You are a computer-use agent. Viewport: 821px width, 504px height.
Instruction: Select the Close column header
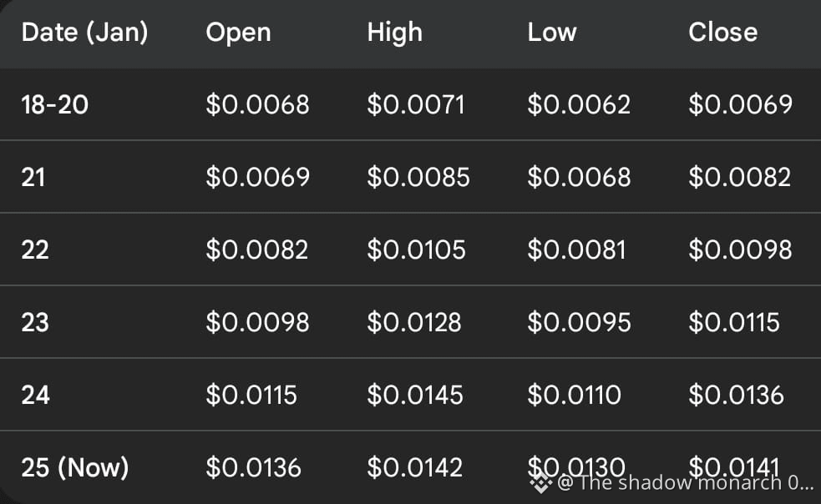(723, 33)
